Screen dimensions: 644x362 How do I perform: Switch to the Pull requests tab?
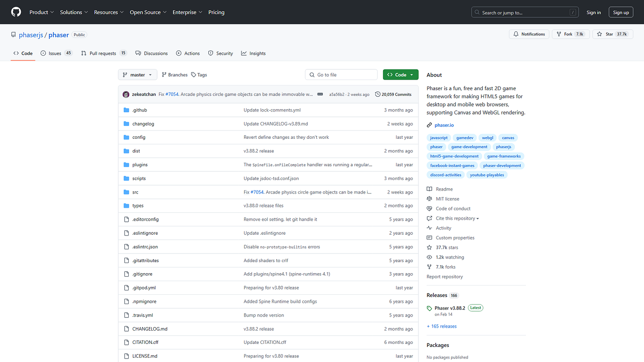104,53
